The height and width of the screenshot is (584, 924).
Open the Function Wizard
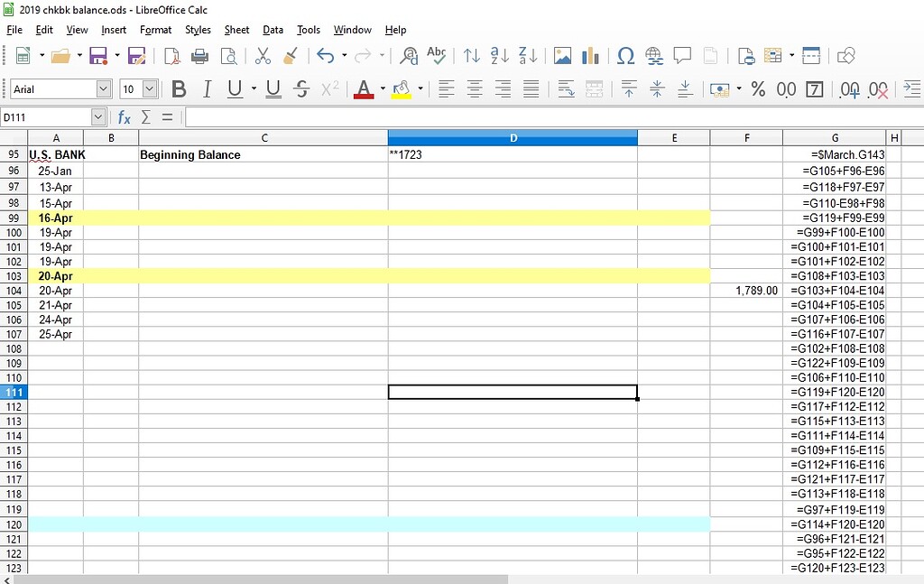click(125, 116)
